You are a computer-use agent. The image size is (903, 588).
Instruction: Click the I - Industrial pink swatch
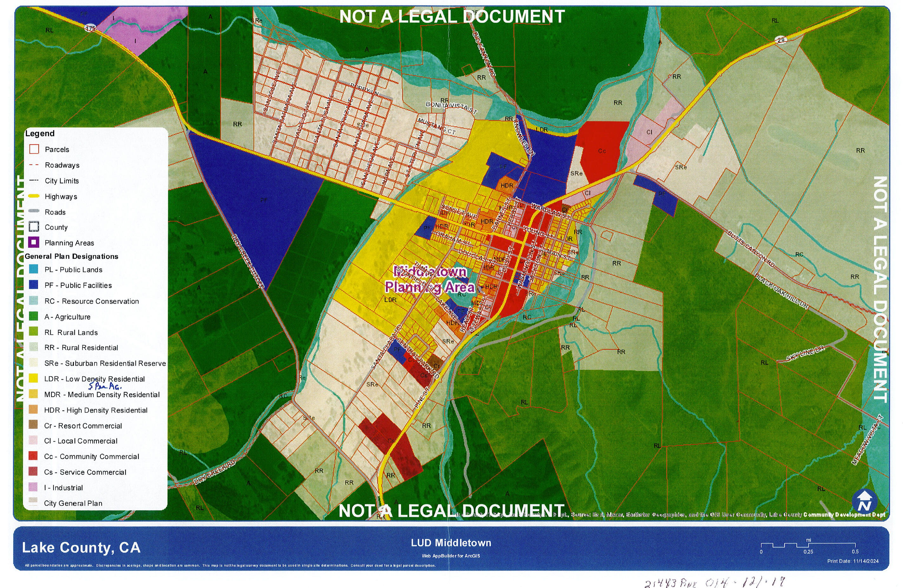click(33, 487)
